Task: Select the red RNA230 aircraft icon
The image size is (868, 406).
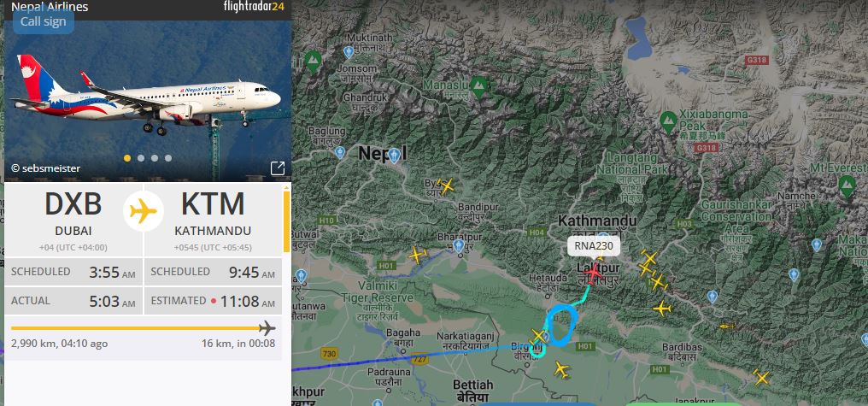Action: pyautogui.click(x=594, y=273)
